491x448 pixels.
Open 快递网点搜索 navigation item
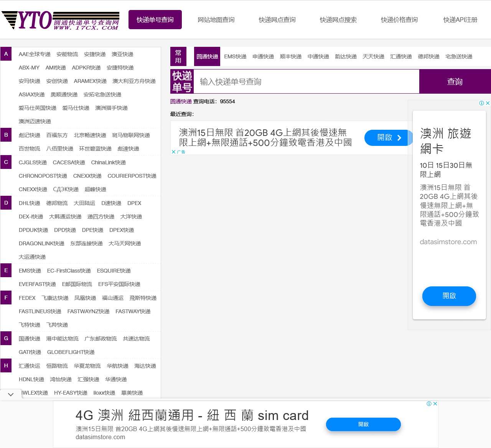338,20
